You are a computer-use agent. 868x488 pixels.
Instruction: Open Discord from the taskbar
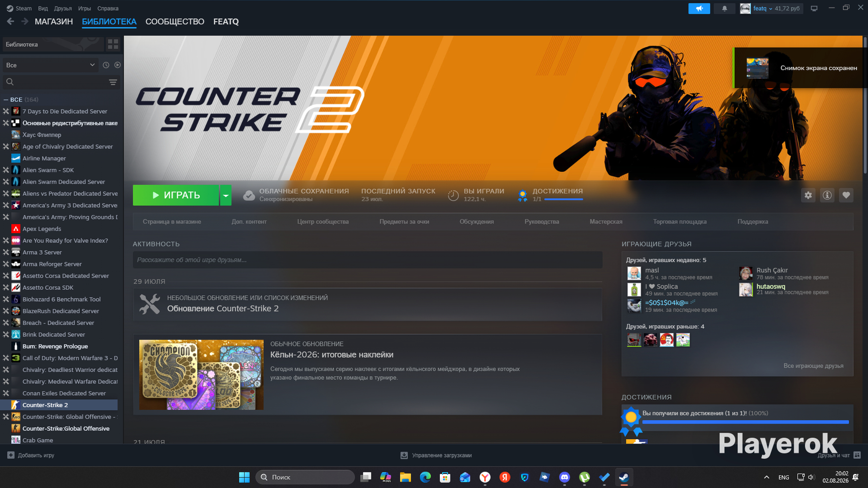564,477
